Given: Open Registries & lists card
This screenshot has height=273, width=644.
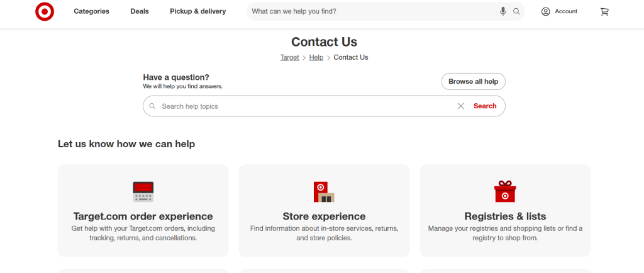Looking at the screenshot, I should pyautogui.click(x=505, y=211).
